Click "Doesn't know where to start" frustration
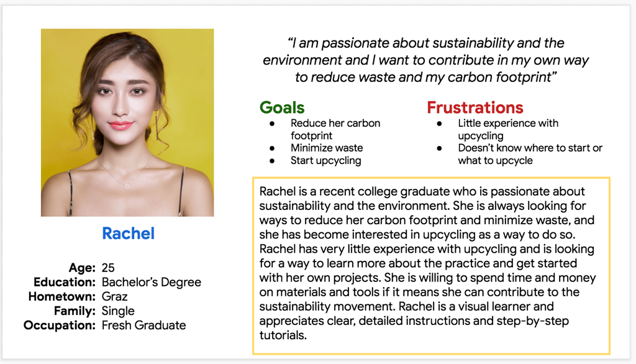Screen dimensions: 636x364 pyautogui.click(x=530, y=154)
